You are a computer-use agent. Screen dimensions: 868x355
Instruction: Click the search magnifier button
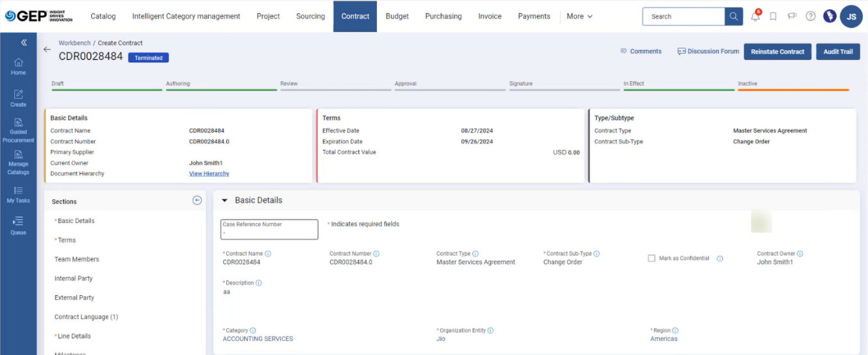coord(733,17)
